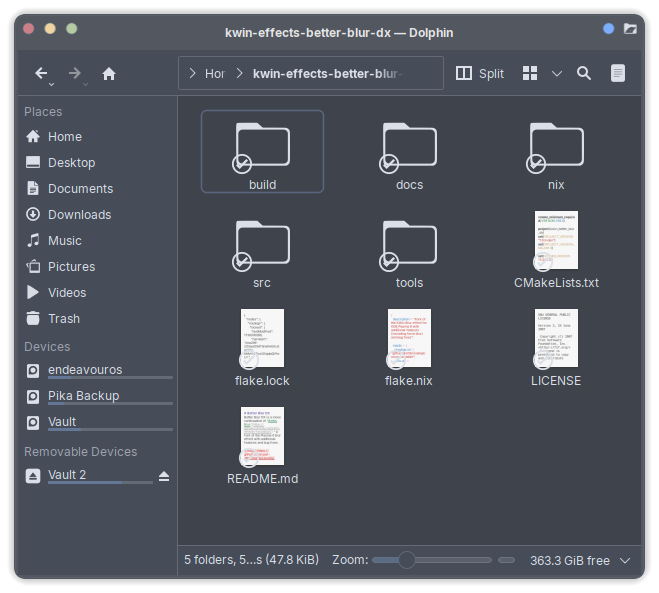Click kwin-effects-better-blur breadcrumb segment
Image resolution: width=659 pixels, height=593 pixels.
328,74
